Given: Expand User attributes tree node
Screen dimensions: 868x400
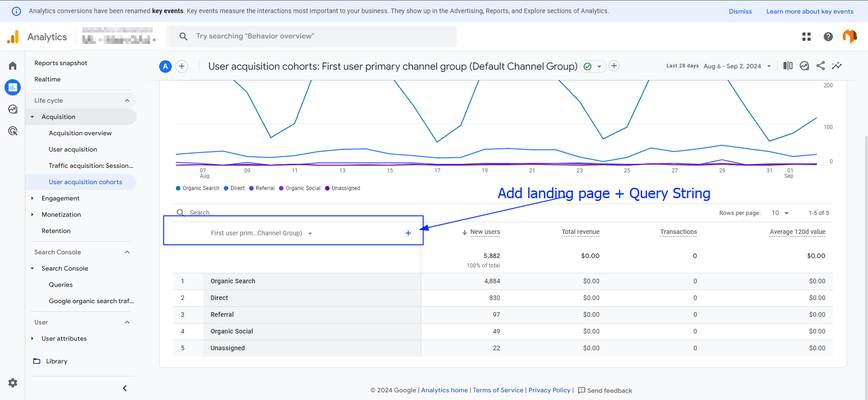Looking at the screenshot, I should coord(32,338).
